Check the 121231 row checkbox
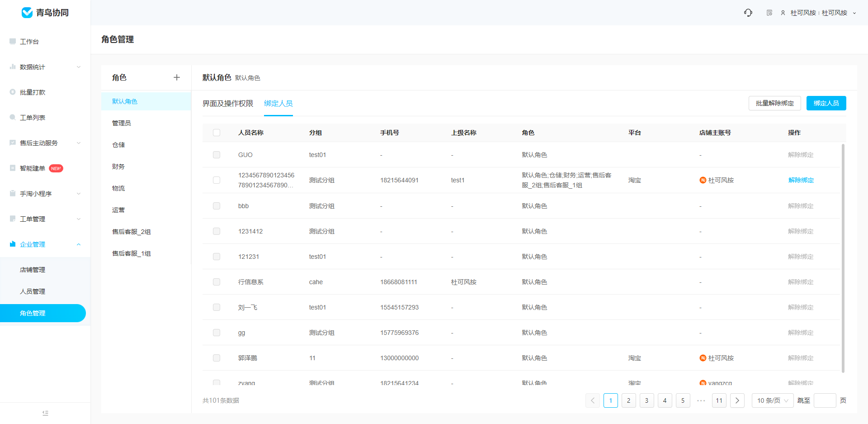The height and width of the screenshot is (424, 868). (x=217, y=257)
